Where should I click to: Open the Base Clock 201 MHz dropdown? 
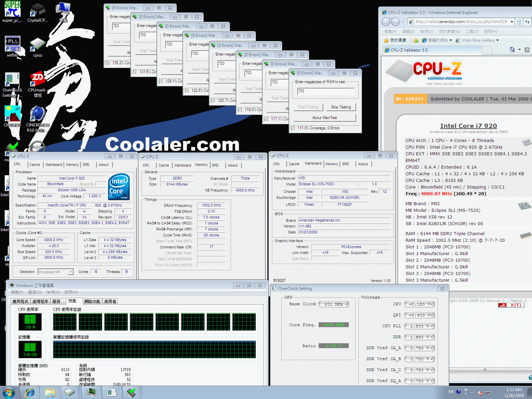coord(334,304)
